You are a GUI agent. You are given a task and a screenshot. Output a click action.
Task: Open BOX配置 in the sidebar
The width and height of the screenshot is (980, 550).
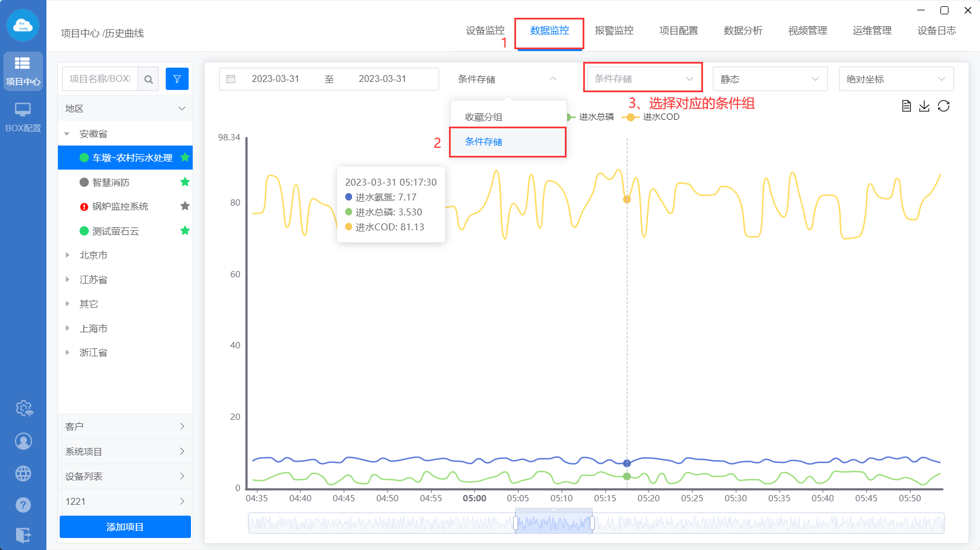coord(23,117)
